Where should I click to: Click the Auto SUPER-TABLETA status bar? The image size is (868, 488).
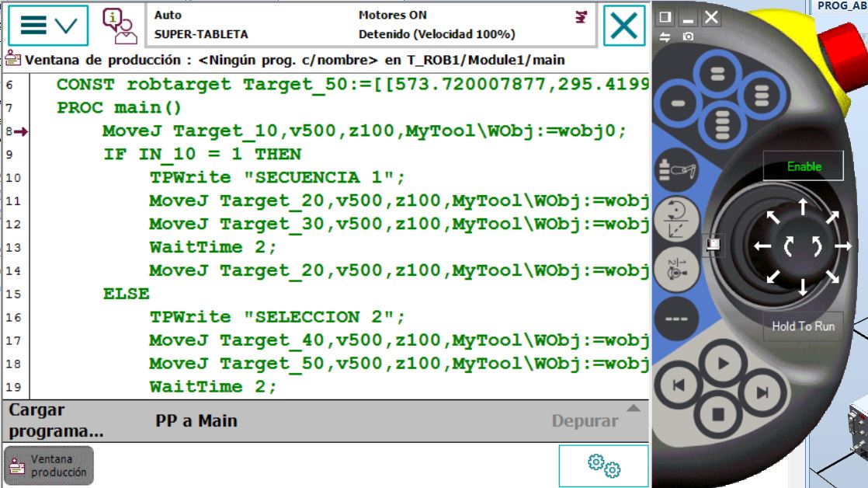[x=371, y=25]
